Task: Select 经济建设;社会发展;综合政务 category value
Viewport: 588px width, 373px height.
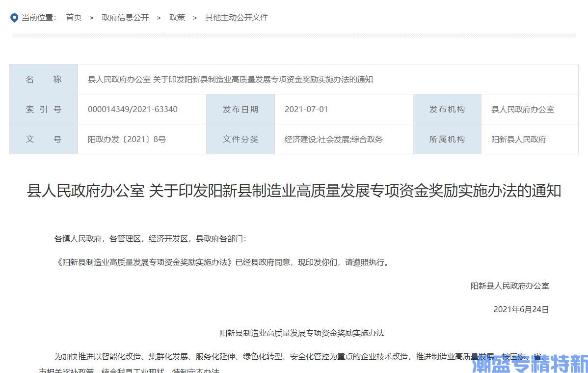Action: click(333, 140)
